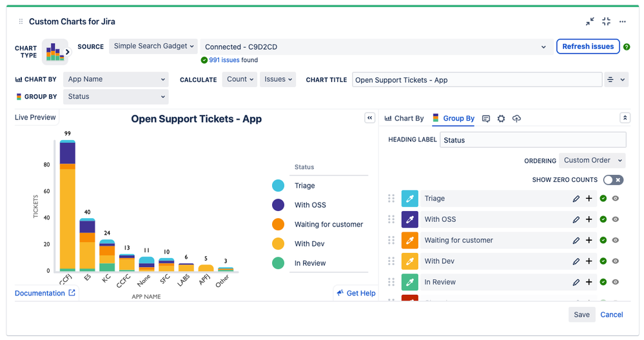The height and width of the screenshot is (340, 644).
Task: Click the plus icon on With Dev row
Action: pos(589,261)
